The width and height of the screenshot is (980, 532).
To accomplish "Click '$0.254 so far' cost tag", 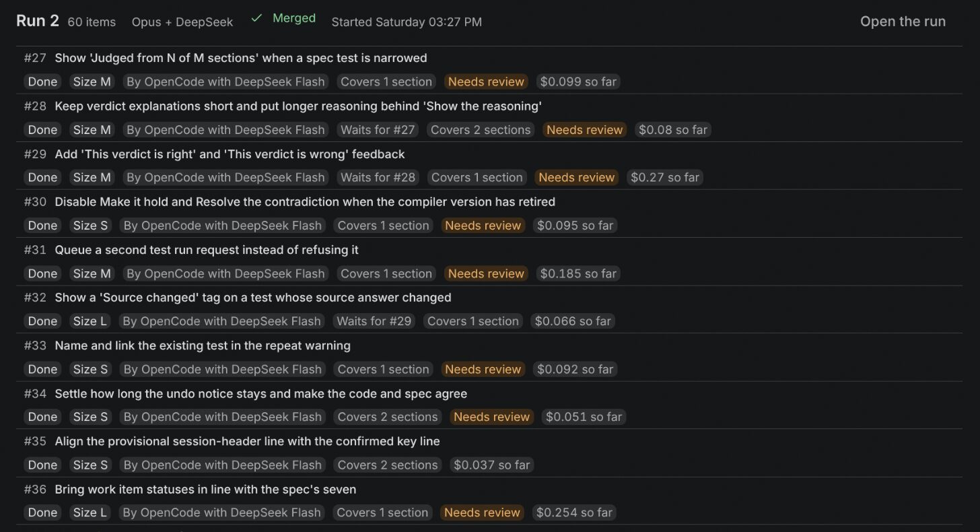I will coord(574,512).
